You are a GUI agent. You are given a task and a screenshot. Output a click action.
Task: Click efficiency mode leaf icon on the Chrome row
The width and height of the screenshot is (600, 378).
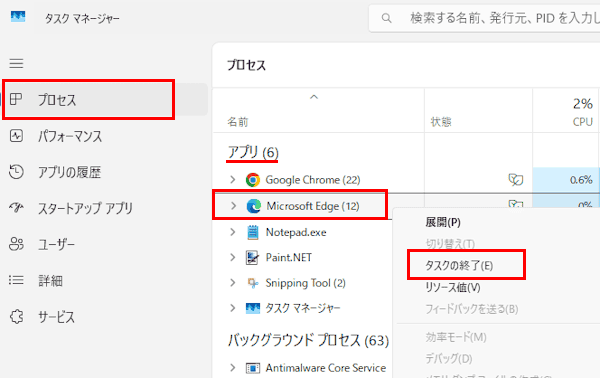[515, 179]
